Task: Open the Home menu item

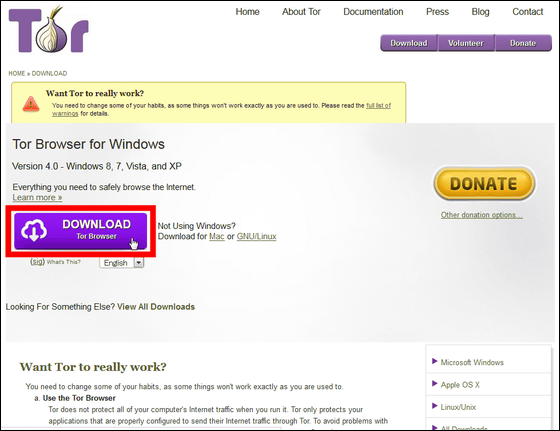Action: (248, 12)
